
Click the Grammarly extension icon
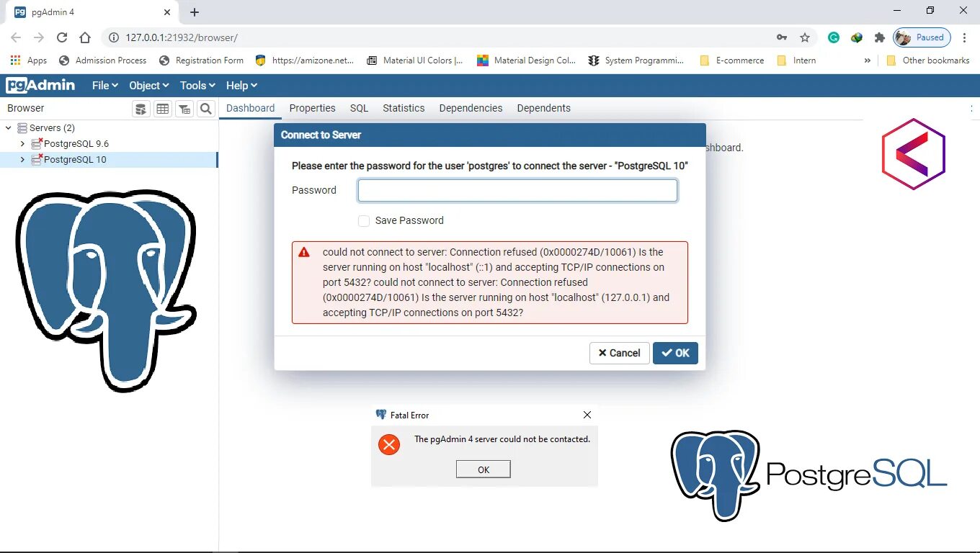[834, 37]
